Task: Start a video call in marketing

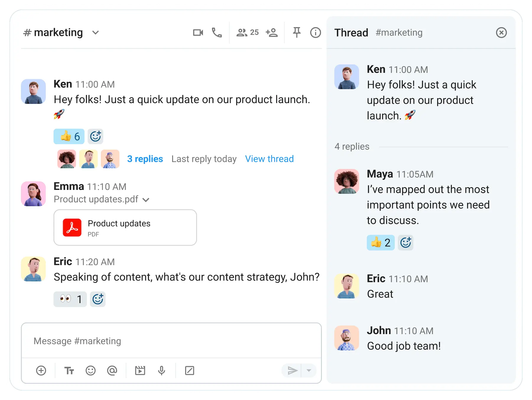Action: pyautogui.click(x=198, y=32)
